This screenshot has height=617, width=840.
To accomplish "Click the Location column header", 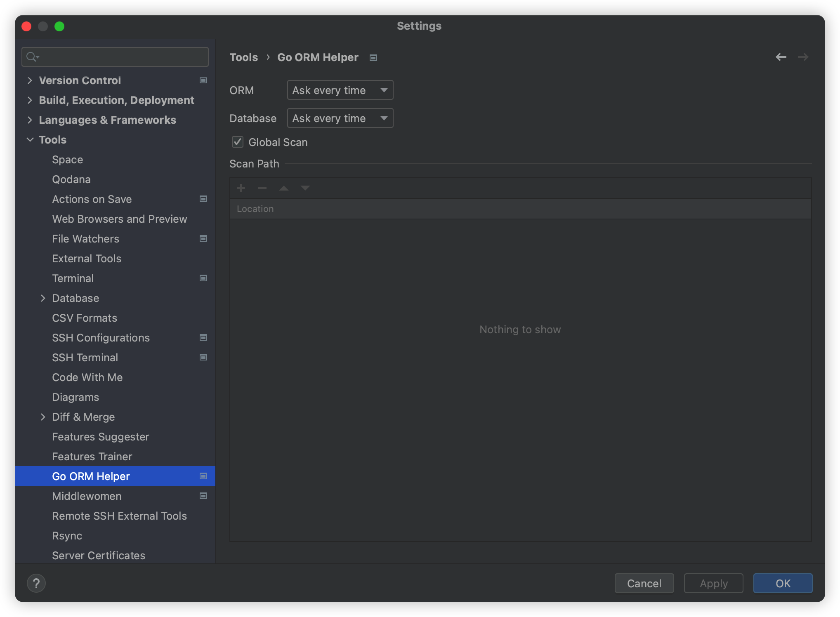I will 520,209.
